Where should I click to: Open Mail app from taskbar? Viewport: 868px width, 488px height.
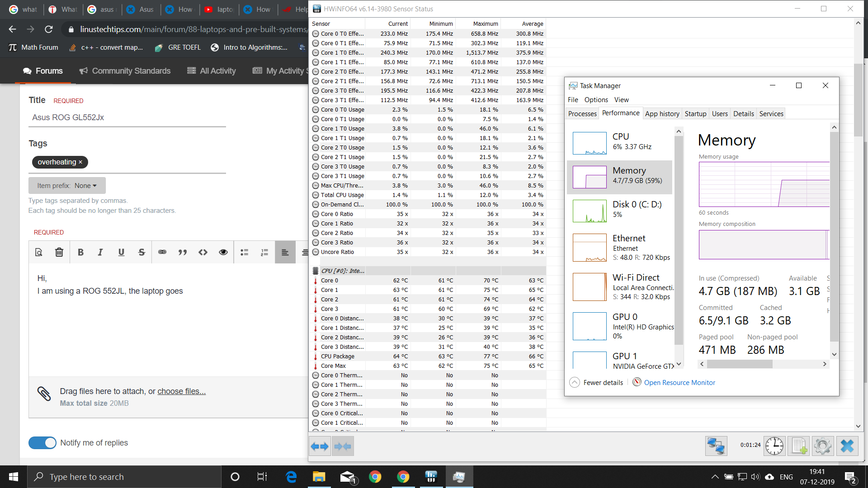pyautogui.click(x=347, y=477)
